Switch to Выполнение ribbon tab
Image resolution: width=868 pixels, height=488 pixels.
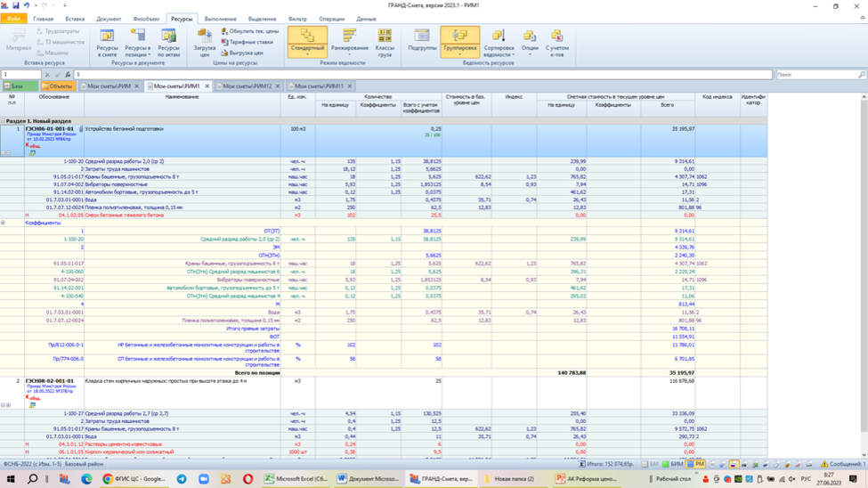(220, 19)
